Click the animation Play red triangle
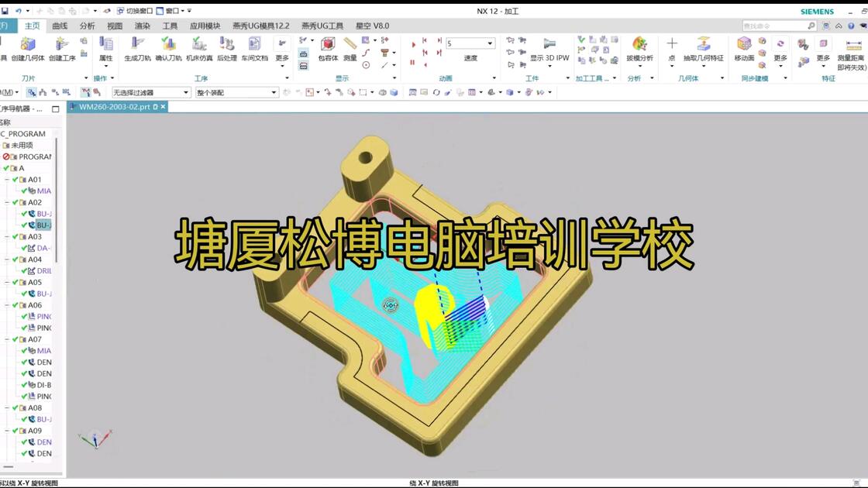Image resolution: width=868 pixels, height=488 pixels. [413, 43]
